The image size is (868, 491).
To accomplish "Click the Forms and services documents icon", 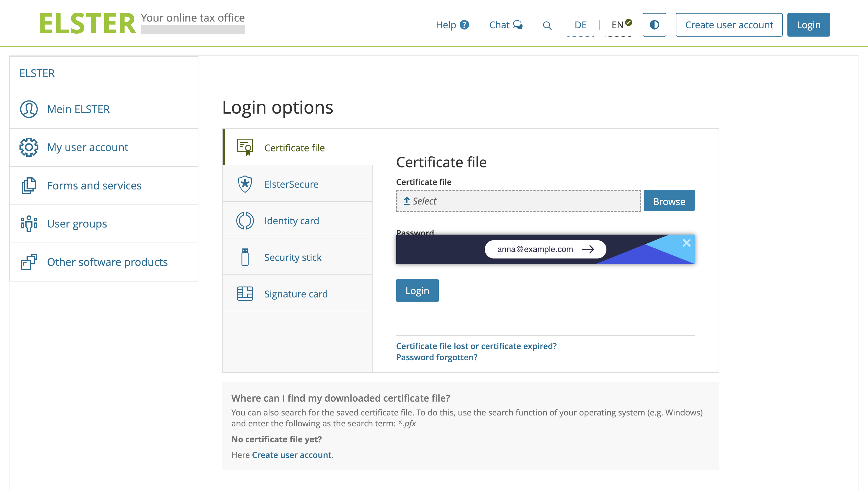I will (29, 186).
